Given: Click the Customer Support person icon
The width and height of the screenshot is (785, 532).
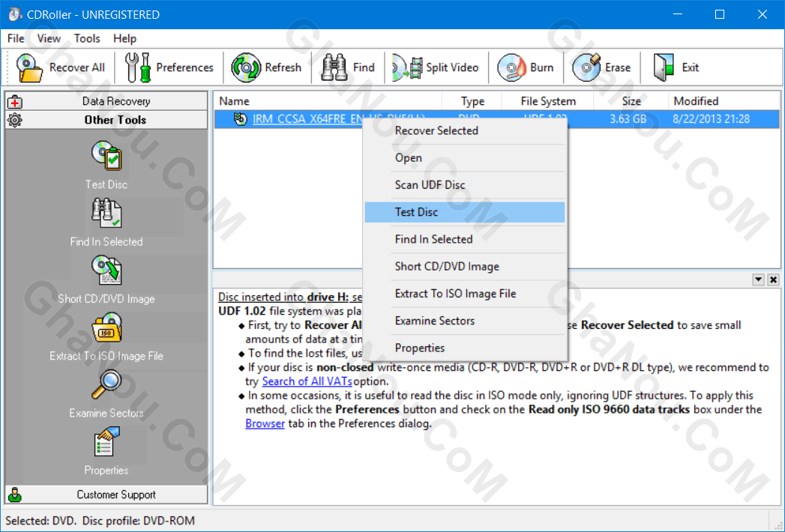Looking at the screenshot, I should (15, 495).
